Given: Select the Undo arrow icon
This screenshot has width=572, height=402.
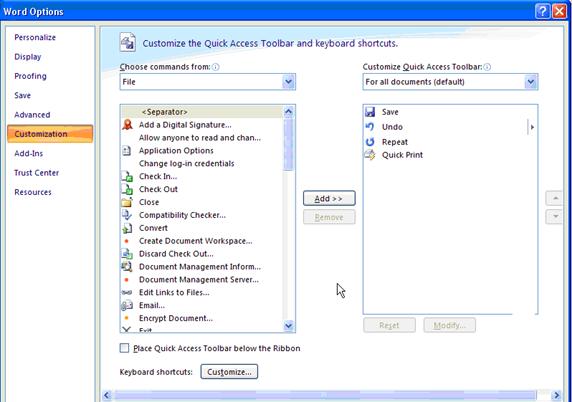Looking at the screenshot, I should pyautogui.click(x=370, y=127).
